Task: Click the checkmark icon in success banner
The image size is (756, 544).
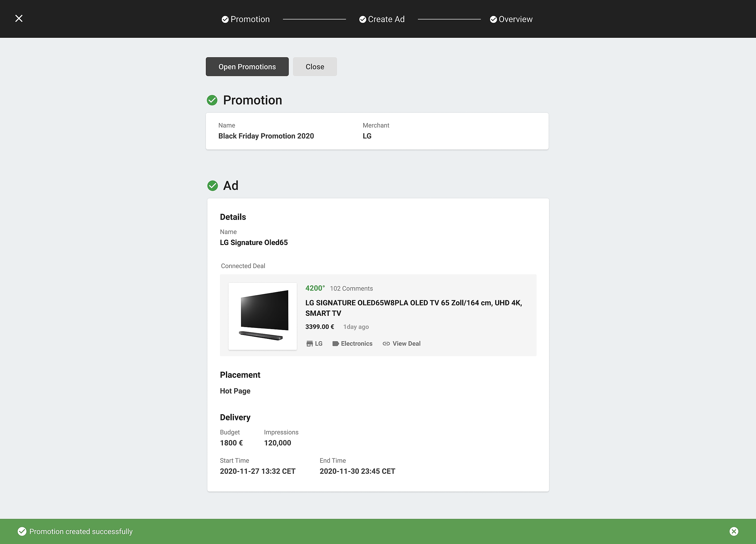Action: (x=22, y=531)
